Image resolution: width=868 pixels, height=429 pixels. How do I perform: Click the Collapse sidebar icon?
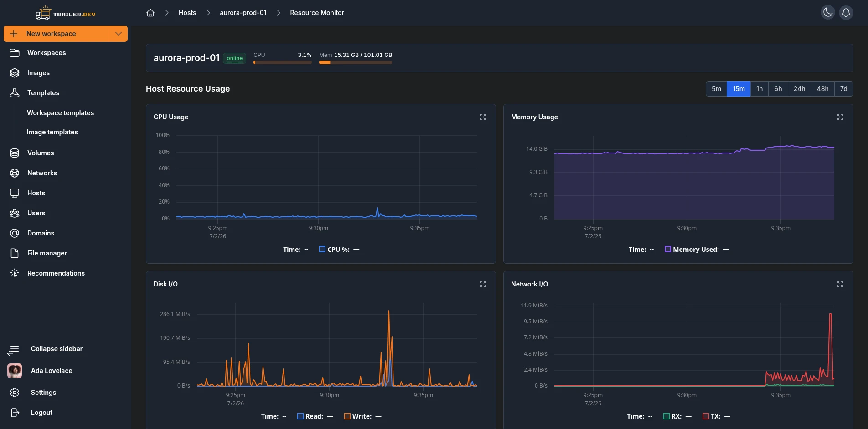[13, 350]
